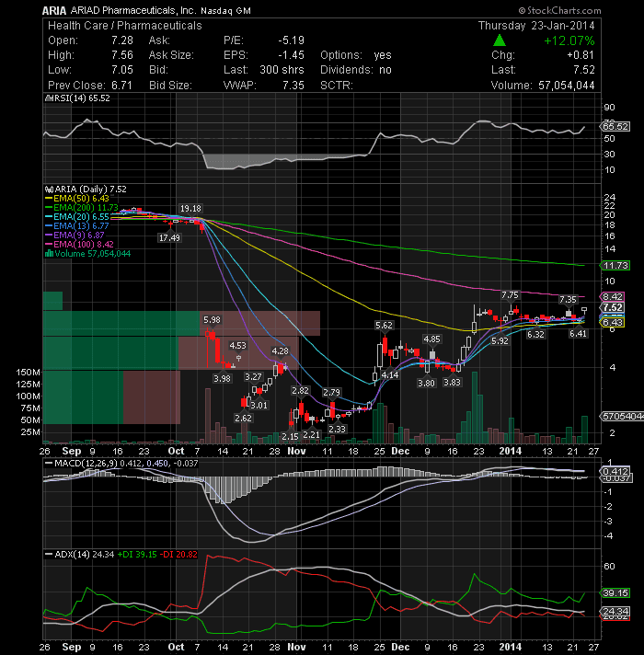Click the green '11.73' EMA tag on right axis
Viewport: 644px width, 655px height.
click(615, 265)
